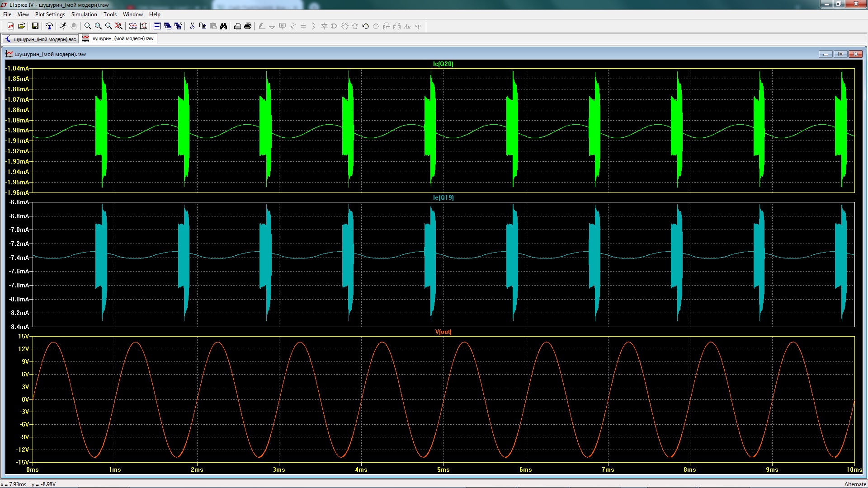Open the Plot Settings menu
Viewport: 868px width, 488px height.
click(50, 14)
